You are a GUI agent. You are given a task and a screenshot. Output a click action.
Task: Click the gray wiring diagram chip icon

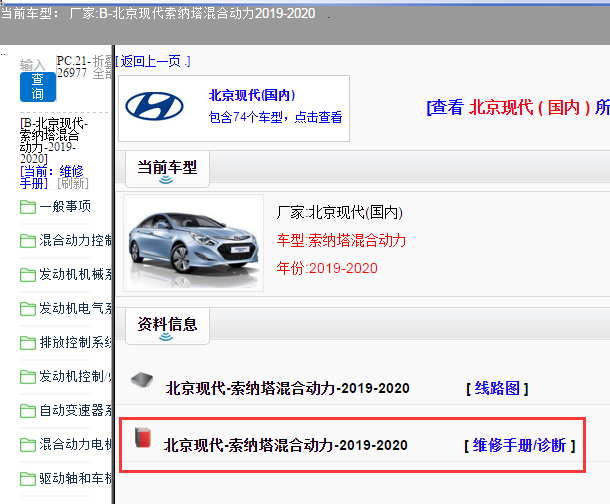142,380
